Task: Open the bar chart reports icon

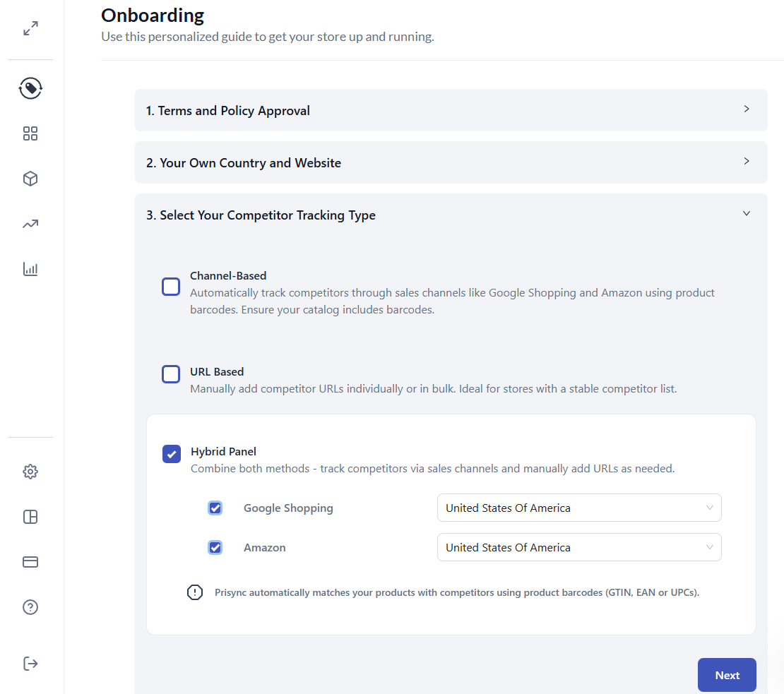Action: pyautogui.click(x=30, y=269)
